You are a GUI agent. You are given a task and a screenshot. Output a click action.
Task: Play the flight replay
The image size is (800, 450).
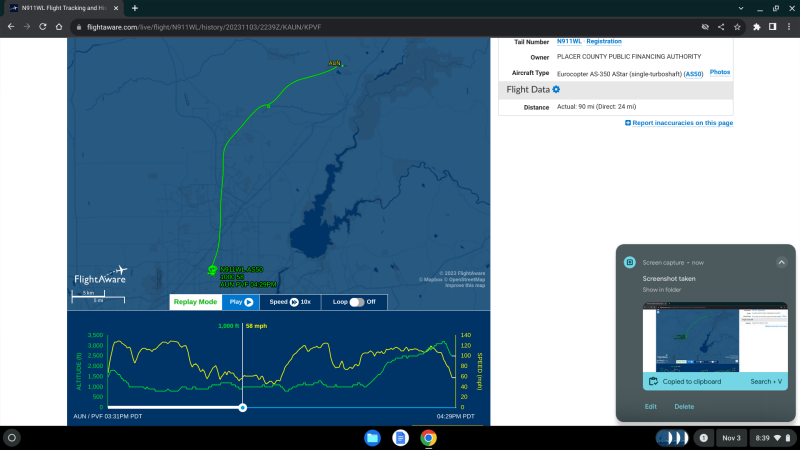pos(241,302)
